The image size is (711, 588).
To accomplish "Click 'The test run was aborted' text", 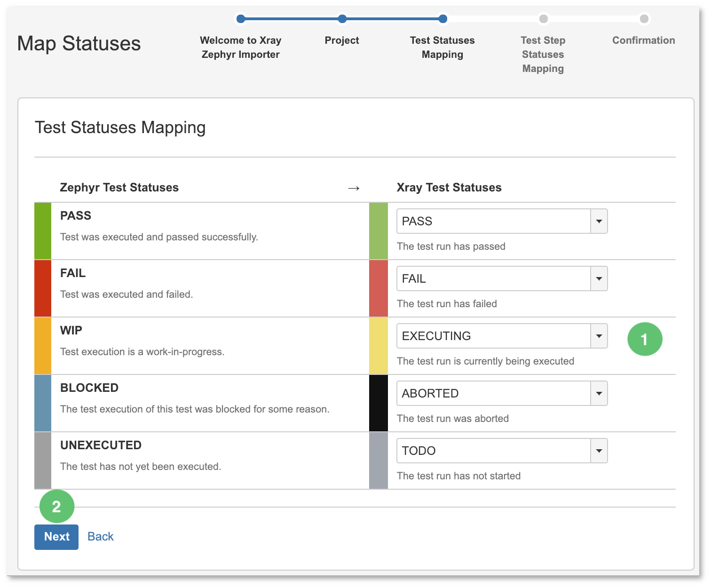I will (x=453, y=419).
